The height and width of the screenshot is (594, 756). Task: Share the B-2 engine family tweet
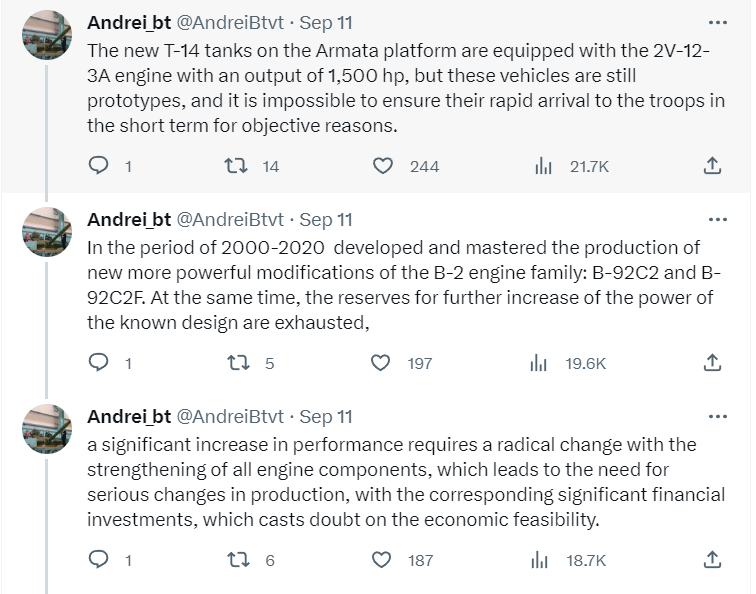click(x=713, y=363)
